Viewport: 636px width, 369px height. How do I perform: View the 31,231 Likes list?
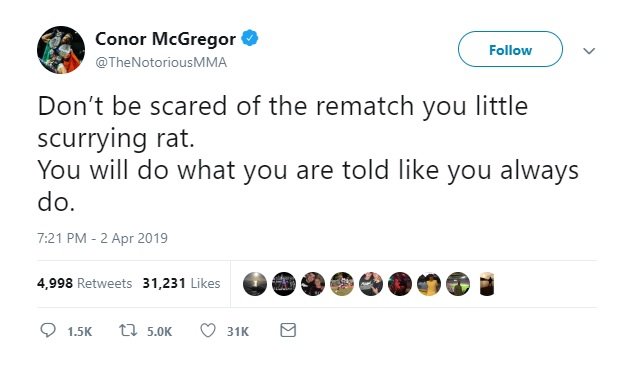181,283
